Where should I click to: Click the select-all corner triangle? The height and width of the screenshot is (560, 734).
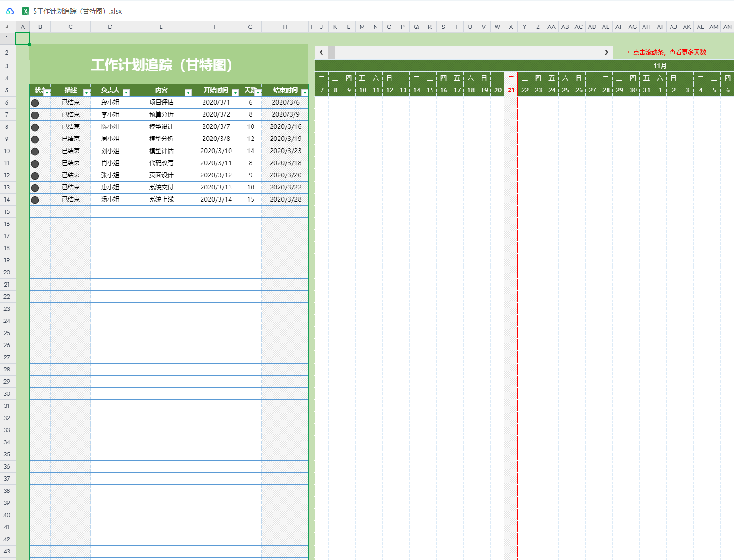coord(7,27)
